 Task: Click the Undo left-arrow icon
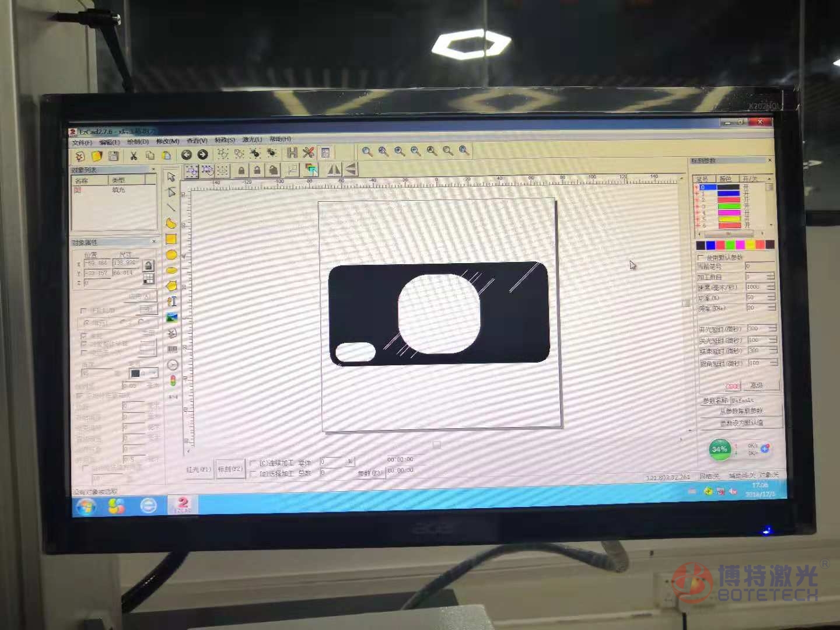[187, 155]
